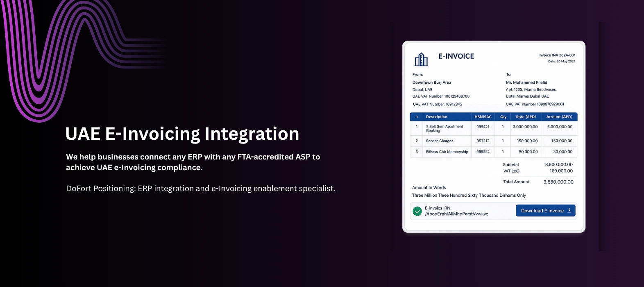
Task: Click the E-INVOICE title text
Action: pyautogui.click(x=456, y=56)
